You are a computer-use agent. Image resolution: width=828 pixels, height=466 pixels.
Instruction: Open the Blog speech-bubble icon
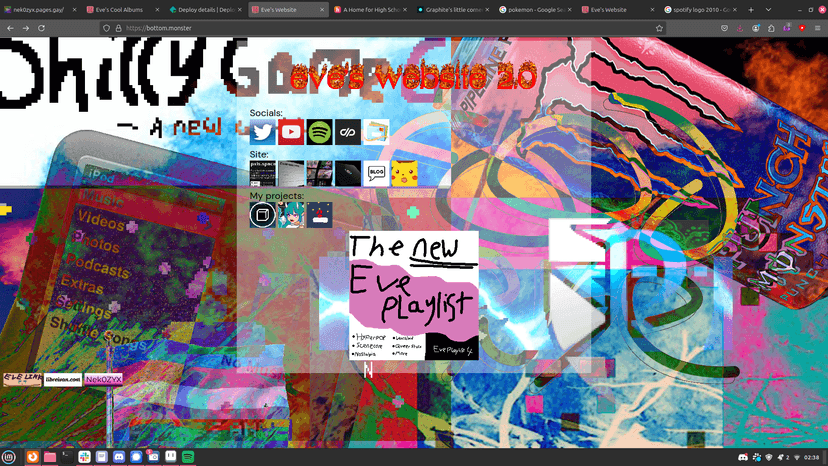(377, 173)
